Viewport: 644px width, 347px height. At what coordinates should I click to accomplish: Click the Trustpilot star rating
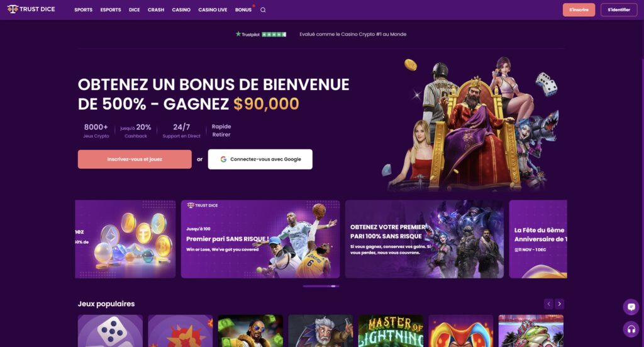tap(261, 34)
